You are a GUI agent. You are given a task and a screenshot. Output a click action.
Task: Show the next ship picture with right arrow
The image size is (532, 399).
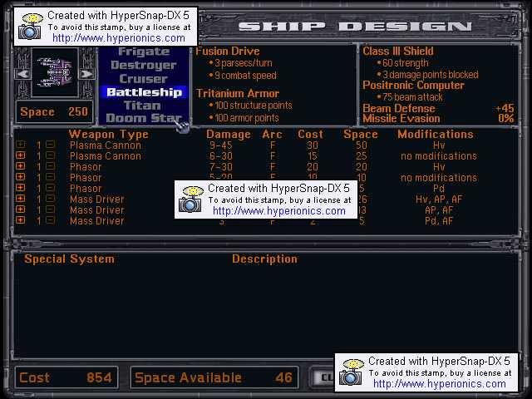(86, 73)
